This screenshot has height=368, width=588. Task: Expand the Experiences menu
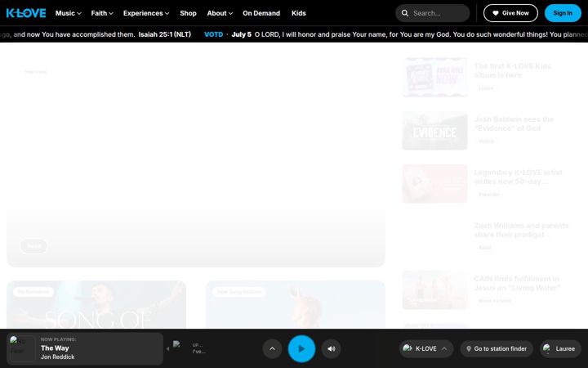point(146,13)
